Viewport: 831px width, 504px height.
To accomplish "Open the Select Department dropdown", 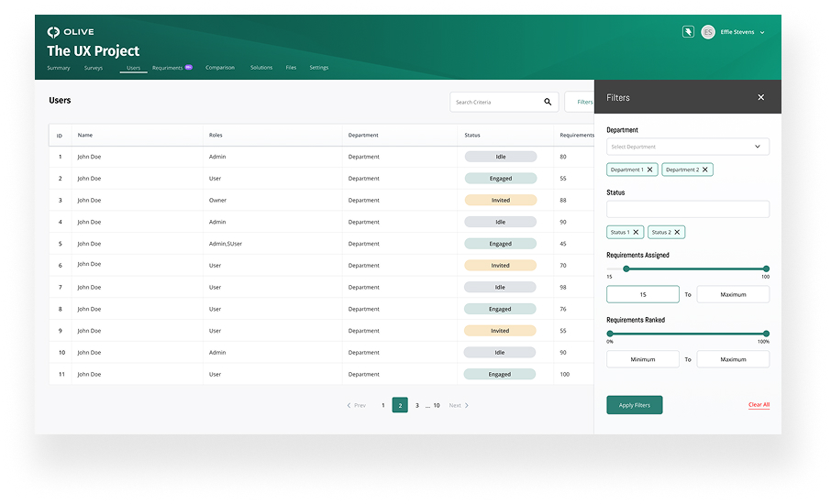I will pyautogui.click(x=688, y=147).
